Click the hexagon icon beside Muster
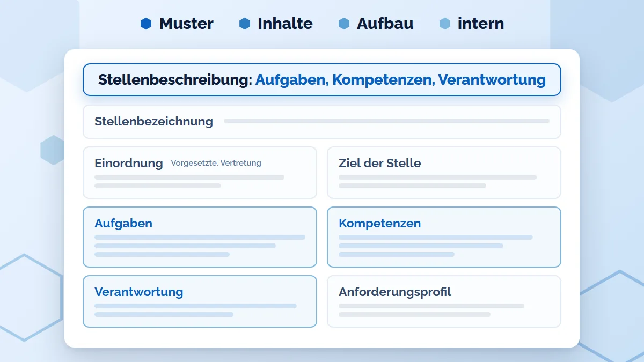This screenshot has height=362, width=644. tap(146, 24)
